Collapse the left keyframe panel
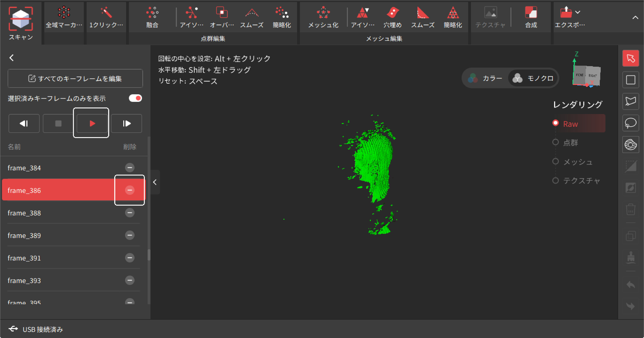 [155, 182]
